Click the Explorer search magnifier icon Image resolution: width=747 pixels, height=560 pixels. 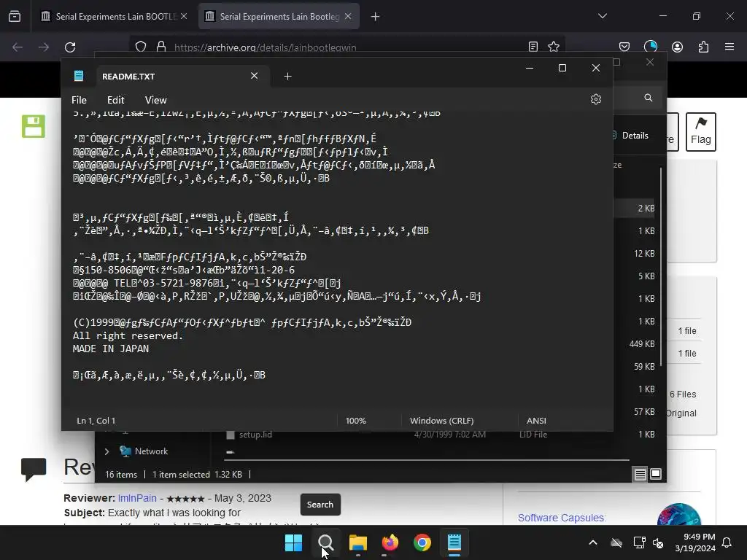point(649,98)
